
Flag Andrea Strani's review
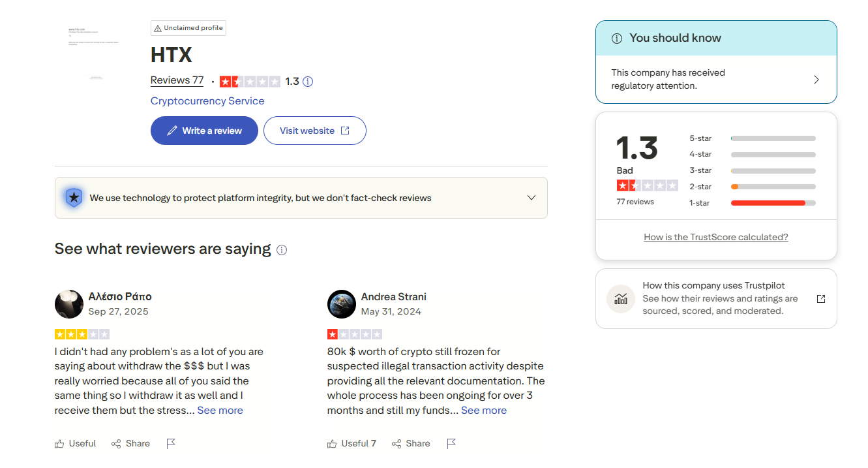[451, 444]
